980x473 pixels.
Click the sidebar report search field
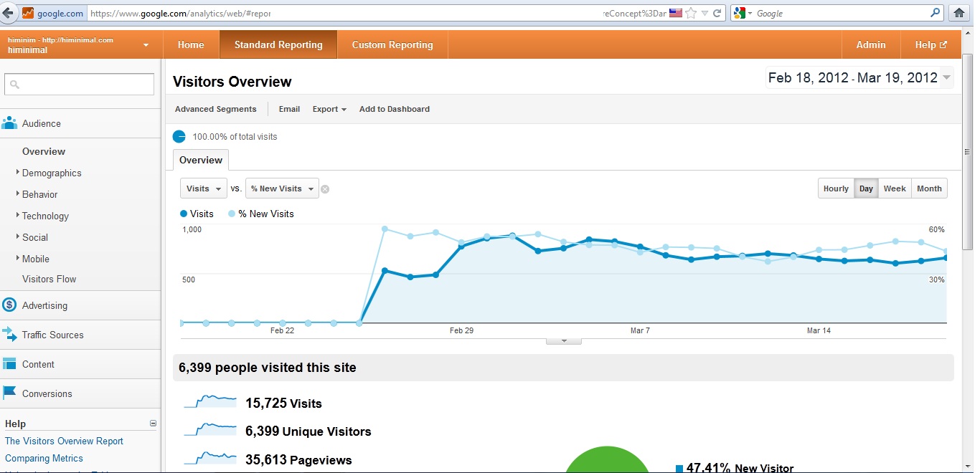pyautogui.click(x=79, y=85)
